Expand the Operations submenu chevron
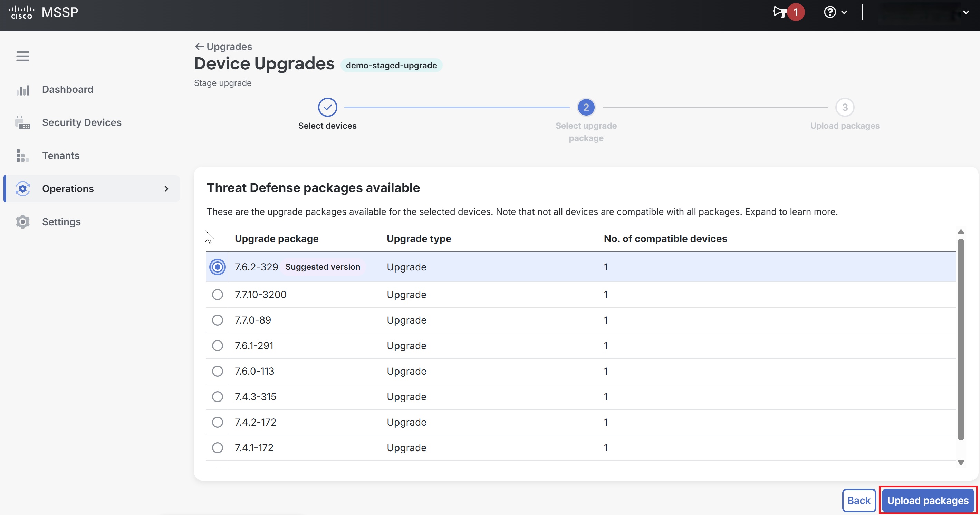The height and width of the screenshot is (515, 980). coord(166,189)
